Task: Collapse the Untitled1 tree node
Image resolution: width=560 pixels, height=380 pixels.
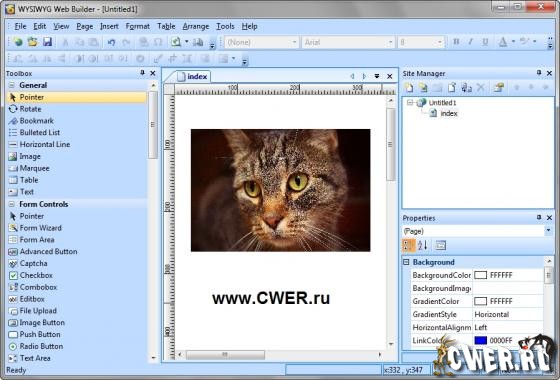Action: click(410, 102)
